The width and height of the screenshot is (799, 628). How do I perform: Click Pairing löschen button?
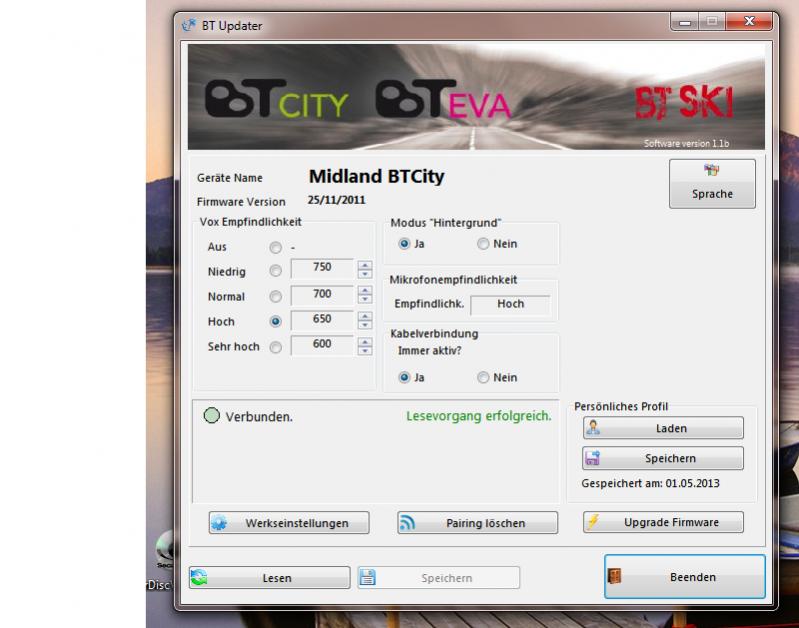pyautogui.click(x=477, y=522)
